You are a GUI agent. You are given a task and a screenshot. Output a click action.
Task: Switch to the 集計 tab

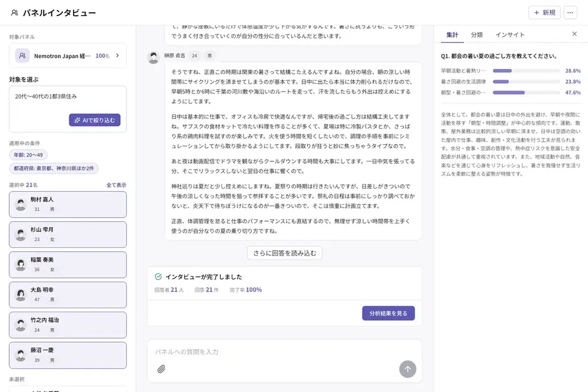(x=452, y=35)
